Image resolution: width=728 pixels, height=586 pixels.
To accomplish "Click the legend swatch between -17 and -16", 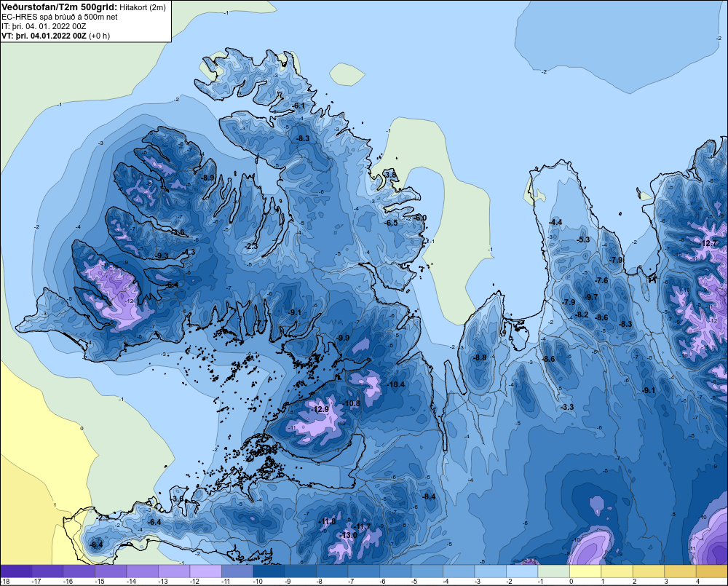I will click(47, 571).
